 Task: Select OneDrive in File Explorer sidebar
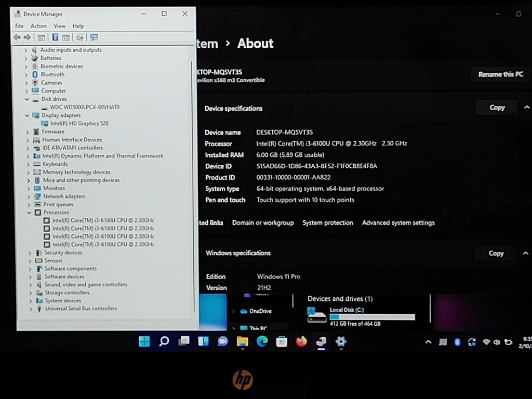[x=260, y=311]
